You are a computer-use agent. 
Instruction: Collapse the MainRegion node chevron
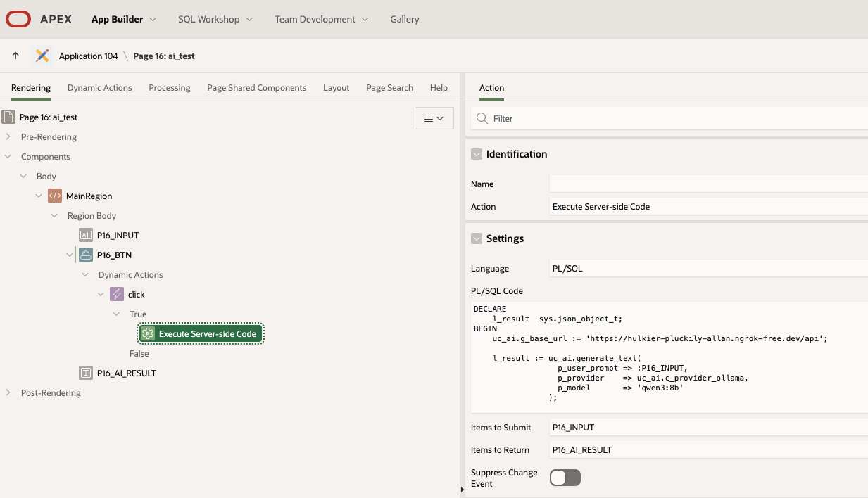coord(39,196)
